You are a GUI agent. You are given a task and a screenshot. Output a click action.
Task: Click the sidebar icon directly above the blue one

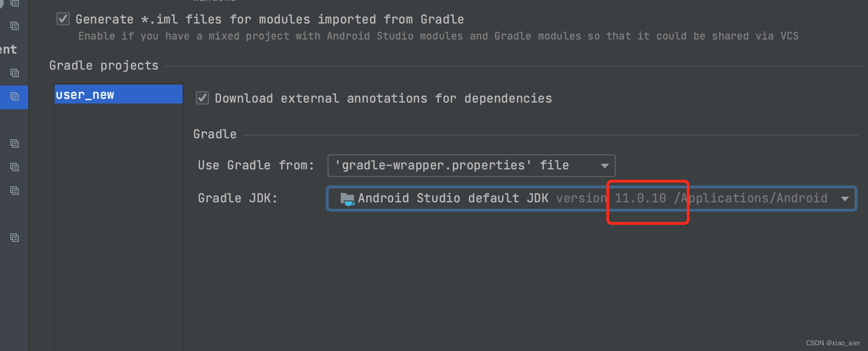click(x=14, y=73)
